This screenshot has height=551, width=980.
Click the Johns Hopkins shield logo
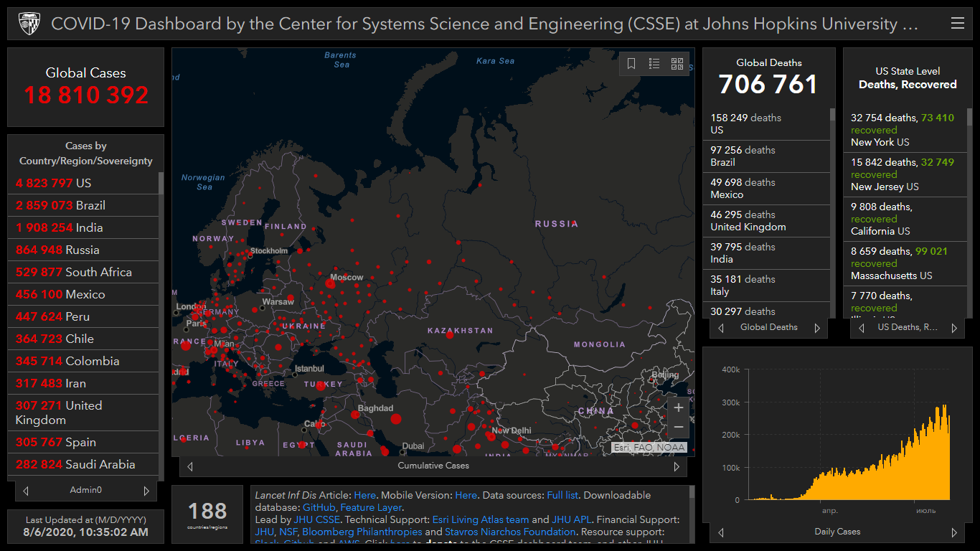(x=29, y=24)
